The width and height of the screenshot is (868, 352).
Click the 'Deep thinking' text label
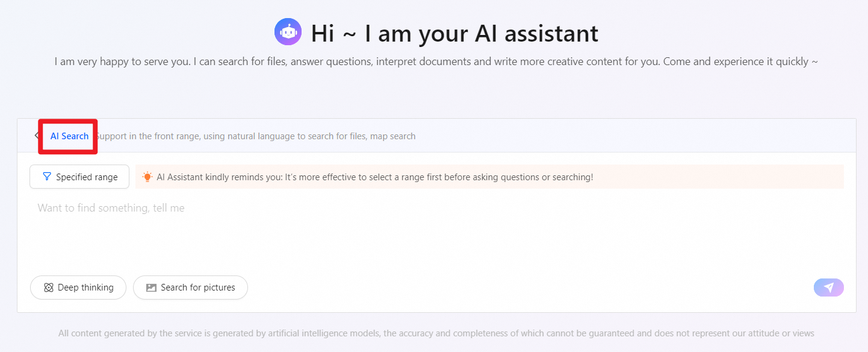(85, 288)
